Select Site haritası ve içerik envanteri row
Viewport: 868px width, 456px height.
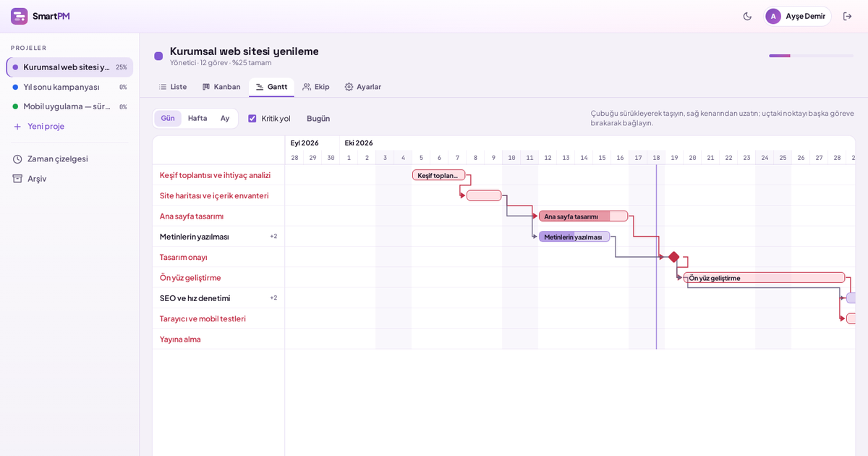coord(218,195)
